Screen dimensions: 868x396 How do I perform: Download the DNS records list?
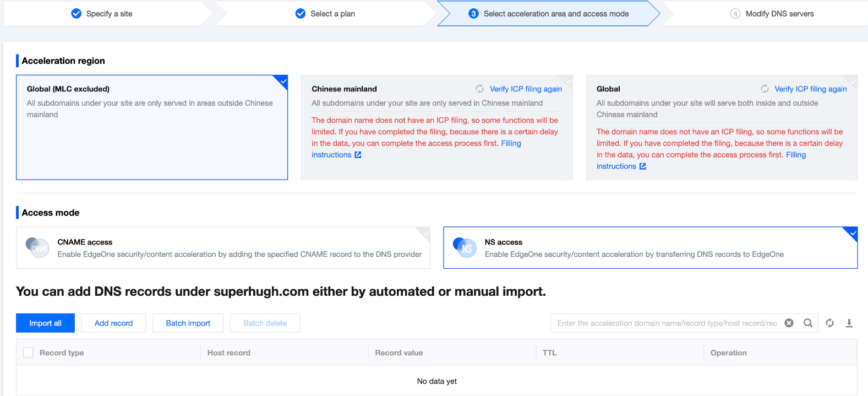point(849,323)
